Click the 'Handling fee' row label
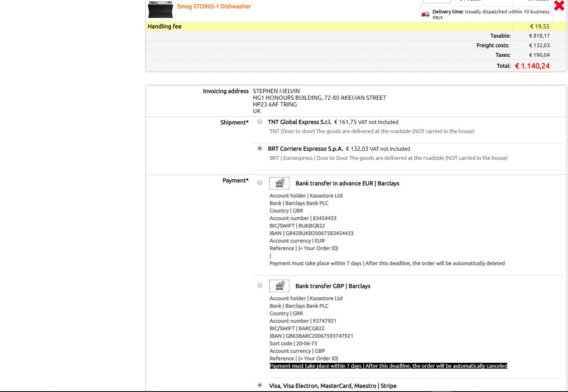This screenshot has height=392, width=568. tap(165, 26)
